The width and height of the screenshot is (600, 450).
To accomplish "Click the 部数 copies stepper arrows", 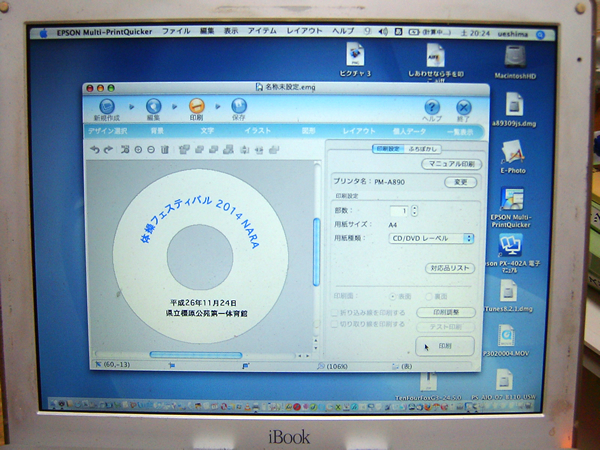I will (414, 210).
